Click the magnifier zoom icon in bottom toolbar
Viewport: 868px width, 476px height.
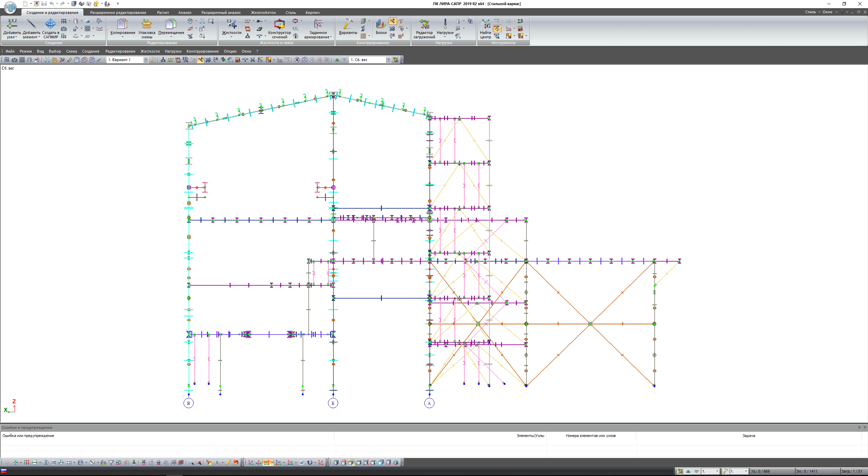tap(191, 462)
